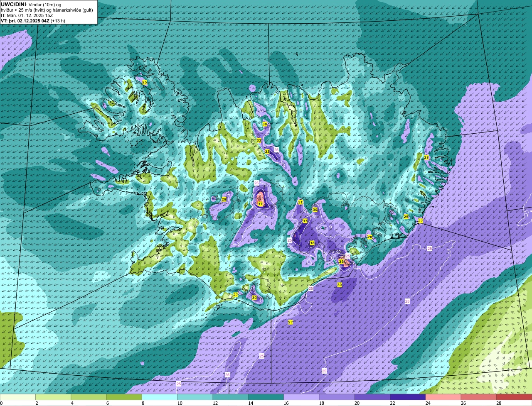Click the 4–6 m/s green legend swatch
The width and height of the screenshot is (532, 406).
(x=89, y=397)
